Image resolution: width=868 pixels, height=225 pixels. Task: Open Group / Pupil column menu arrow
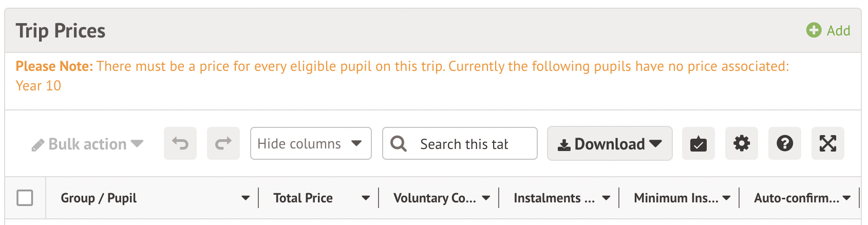point(246,198)
